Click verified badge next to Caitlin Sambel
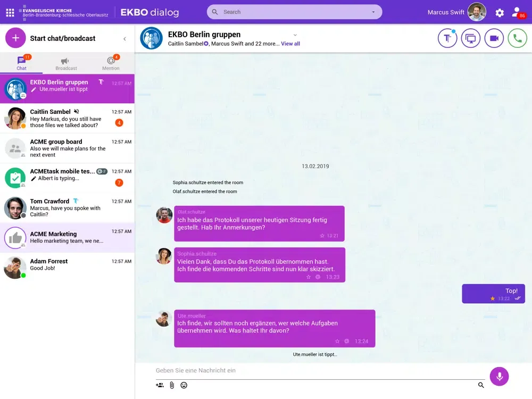The image size is (532, 399). click(206, 44)
